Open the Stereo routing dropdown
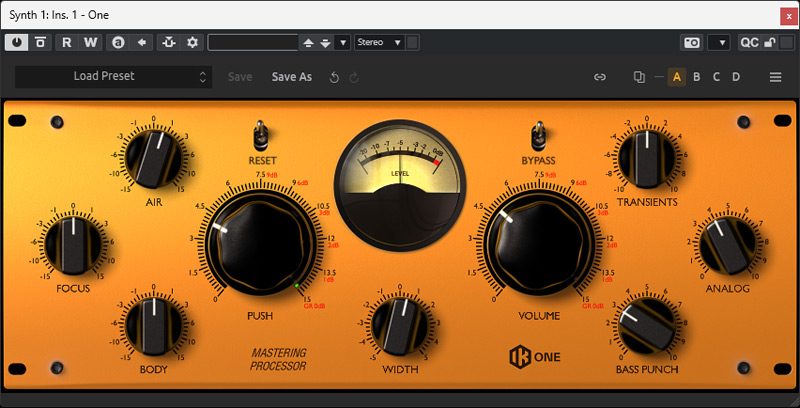The image size is (800, 408). point(379,42)
